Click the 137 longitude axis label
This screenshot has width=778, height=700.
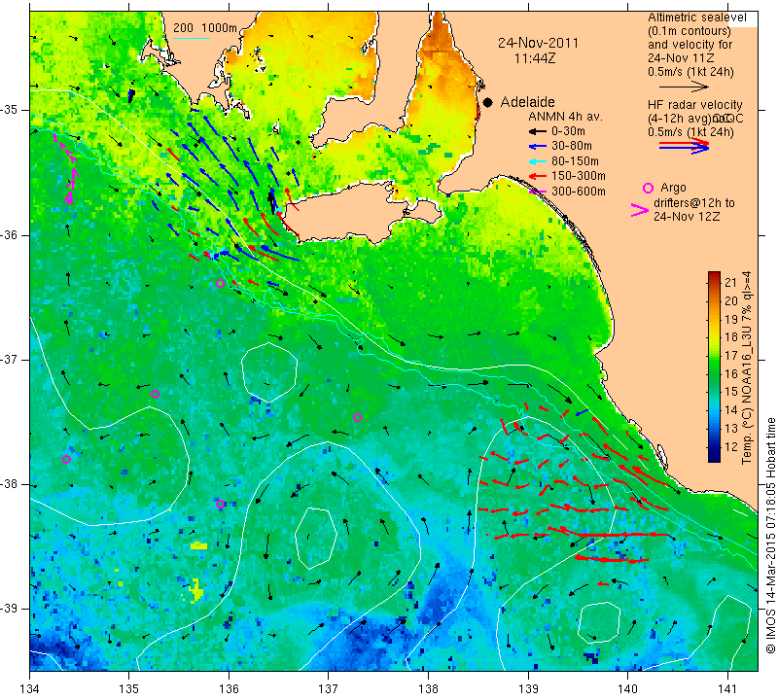[x=328, y=689]
